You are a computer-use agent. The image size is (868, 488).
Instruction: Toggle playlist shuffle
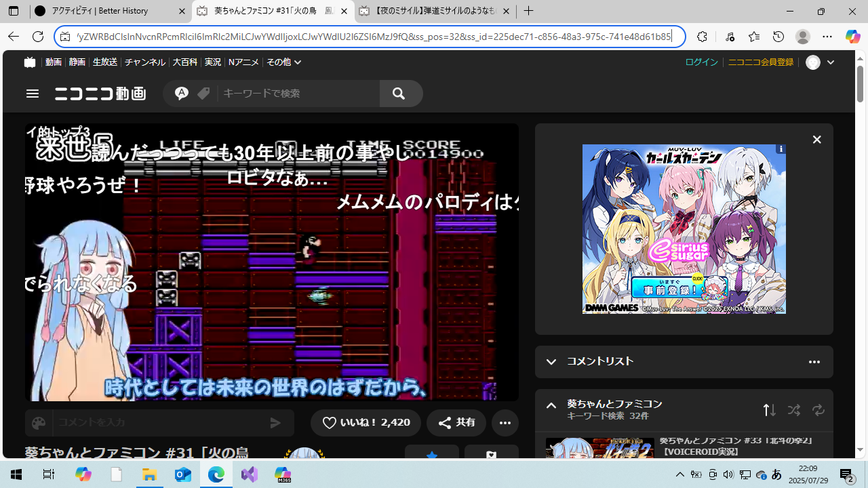(794, 410)
